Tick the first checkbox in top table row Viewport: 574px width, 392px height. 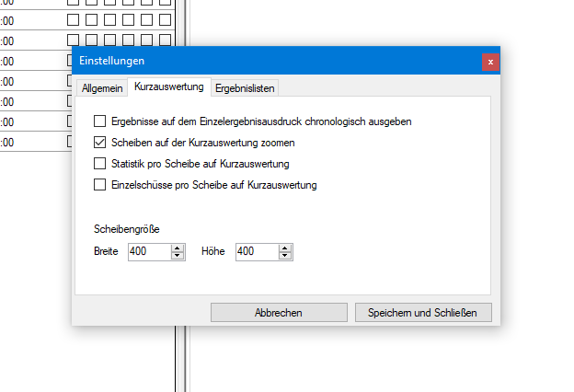[74, 2]
